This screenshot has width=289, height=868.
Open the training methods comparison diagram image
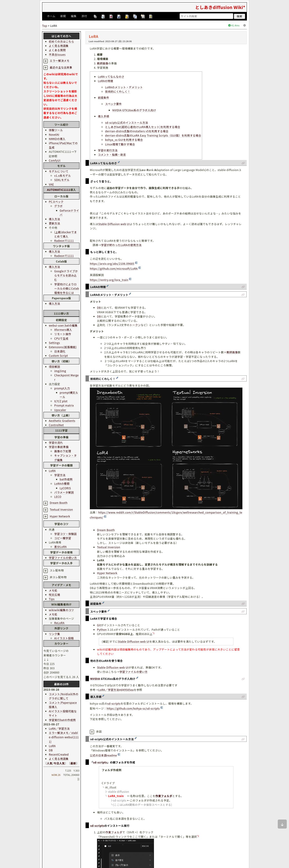point(166,448)
